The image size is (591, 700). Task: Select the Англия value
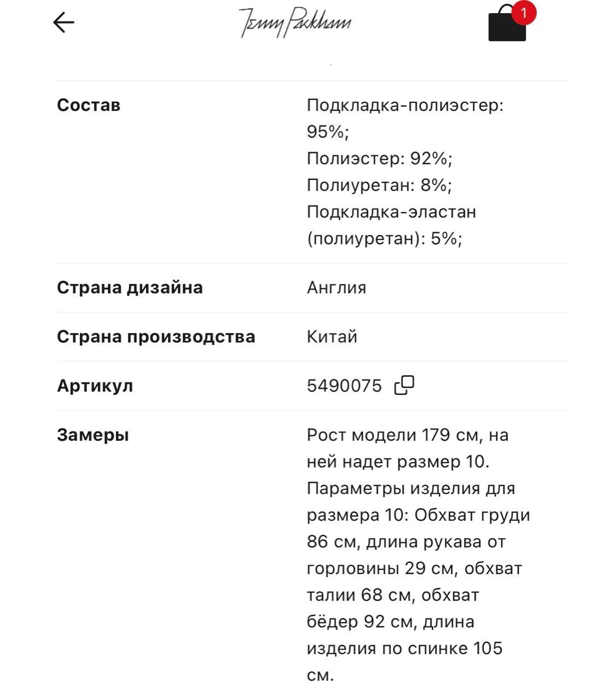[x=337, y=287]
